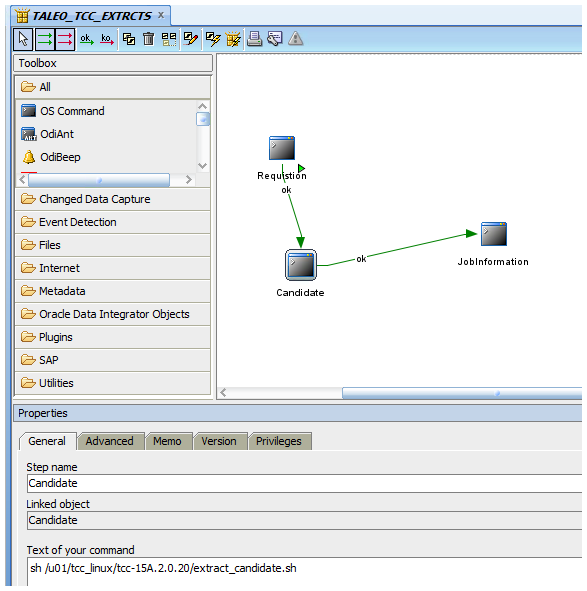Click the Requistion step label
587x591 pixels.
(282, 176)
